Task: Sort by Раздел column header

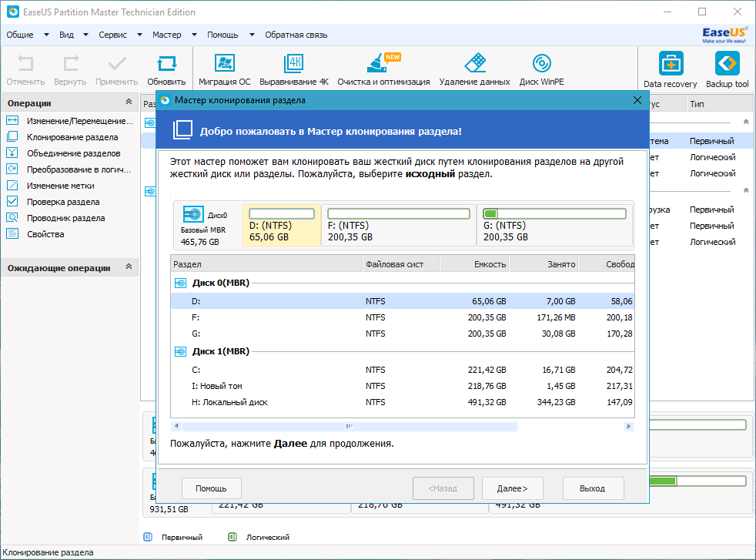Action: (x=266, y=264)
